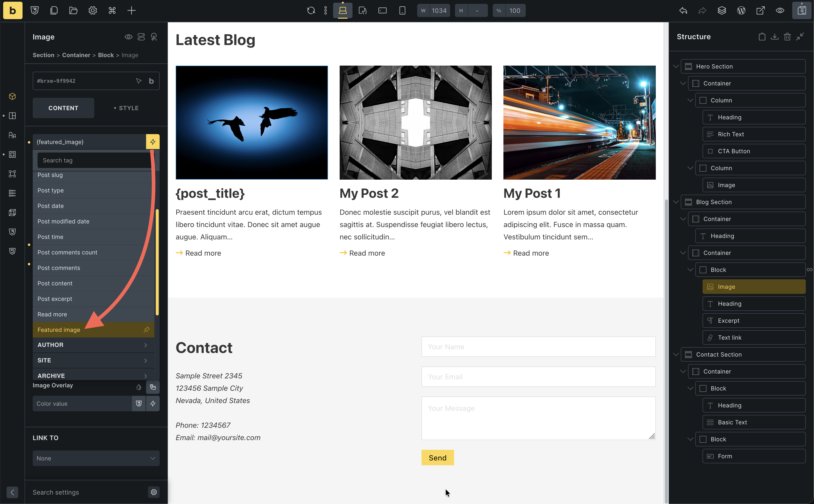The height and width of the screenshot is (504, 814).
Task: Click the reload canvas icon
Action: (311, 11)
